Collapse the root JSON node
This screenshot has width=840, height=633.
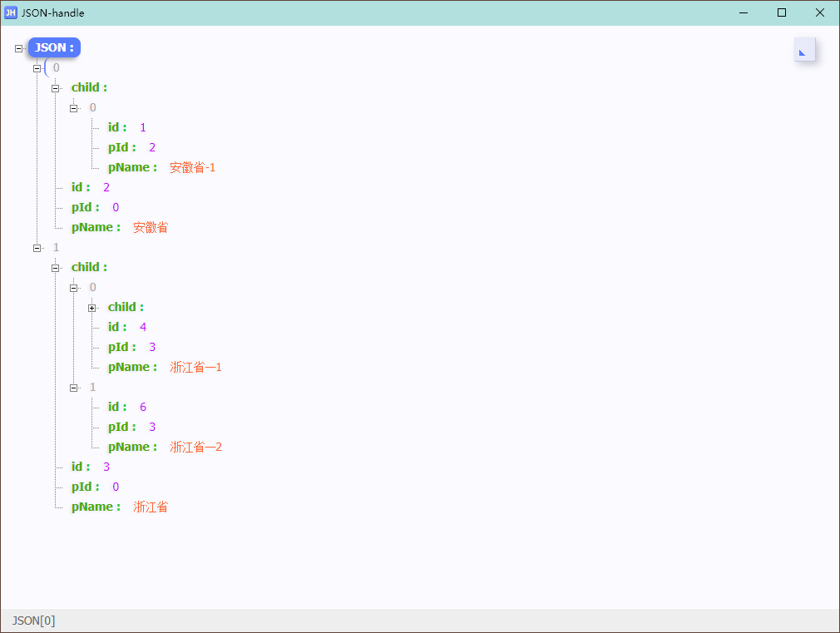[19, 49]
